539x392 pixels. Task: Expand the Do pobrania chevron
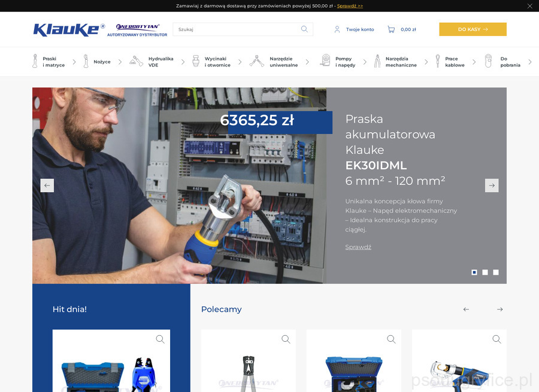(x=530, y=62)
